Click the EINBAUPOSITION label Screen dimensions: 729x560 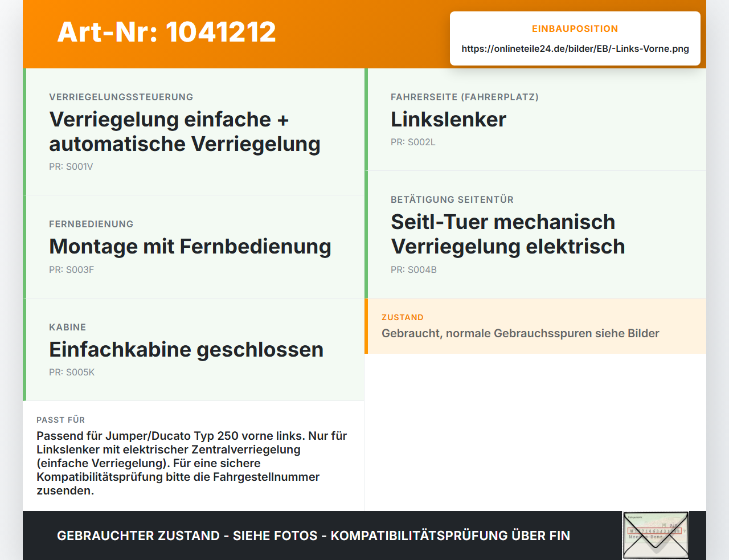[575, 28]
